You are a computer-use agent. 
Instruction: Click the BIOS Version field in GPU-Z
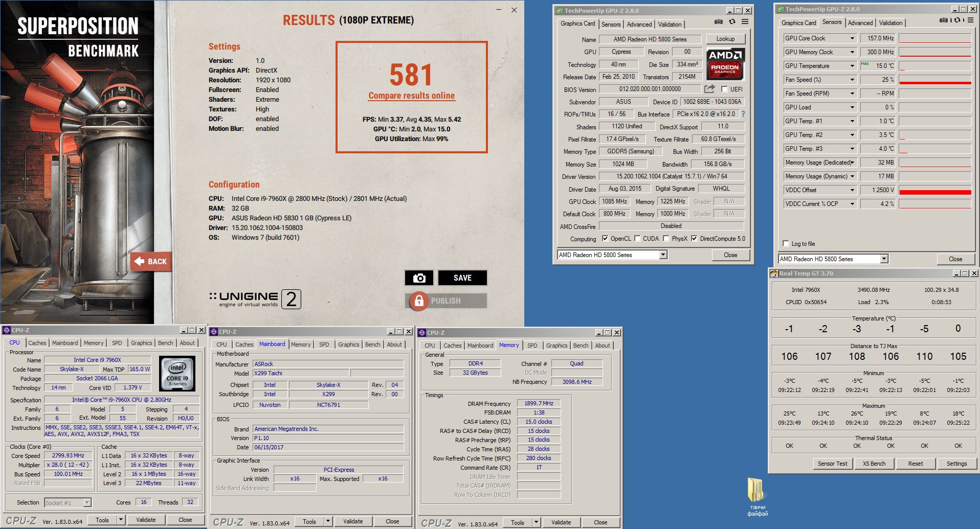coord(650,89)
